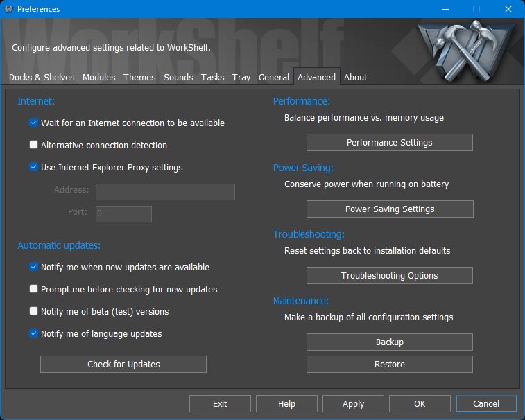Click the proxy Port input field
The width and height of the screenshot is (525, 420).
coord(123,214)
